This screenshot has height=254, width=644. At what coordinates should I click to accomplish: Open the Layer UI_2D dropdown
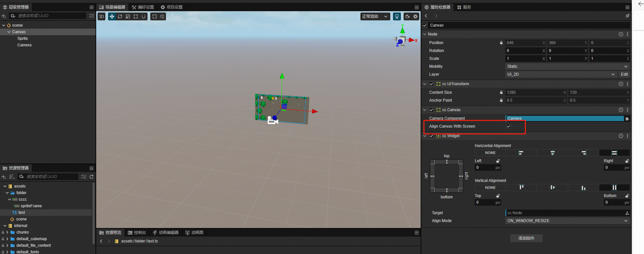point(561,74)
